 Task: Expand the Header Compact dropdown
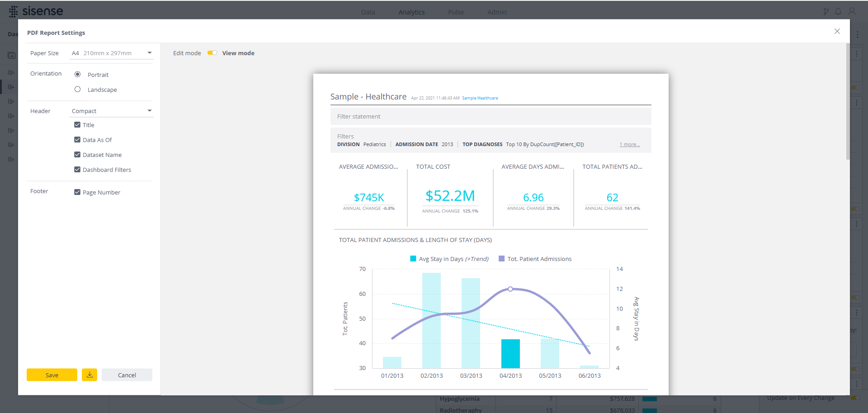112,111
